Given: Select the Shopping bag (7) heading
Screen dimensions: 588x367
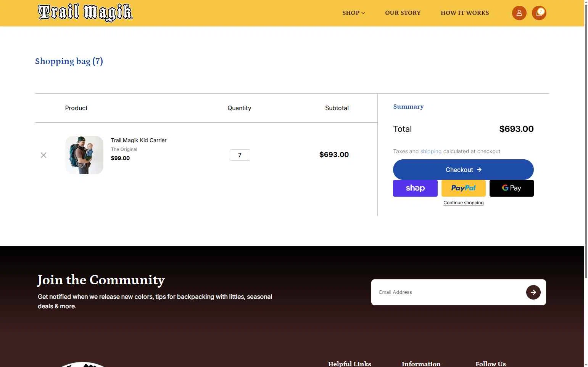Looking at the screenshot, I should (x=69, y=61).
